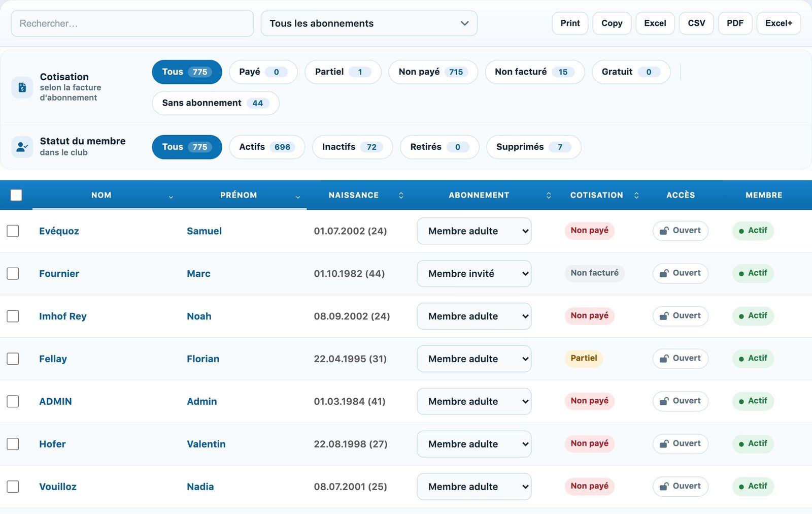Expand Membre invité dropdown for Fournier
The height and width of the screenshot is (514, 812).
point(474,274)
